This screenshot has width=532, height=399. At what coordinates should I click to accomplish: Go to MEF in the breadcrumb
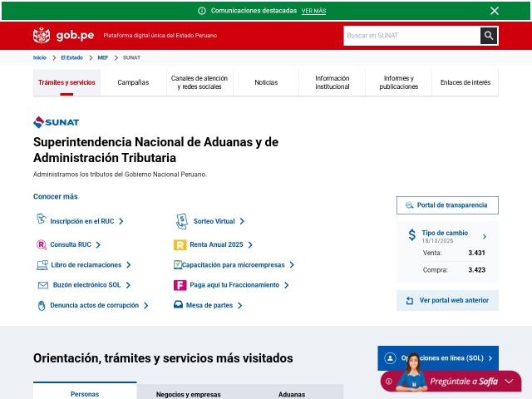[x=103, y=57]
